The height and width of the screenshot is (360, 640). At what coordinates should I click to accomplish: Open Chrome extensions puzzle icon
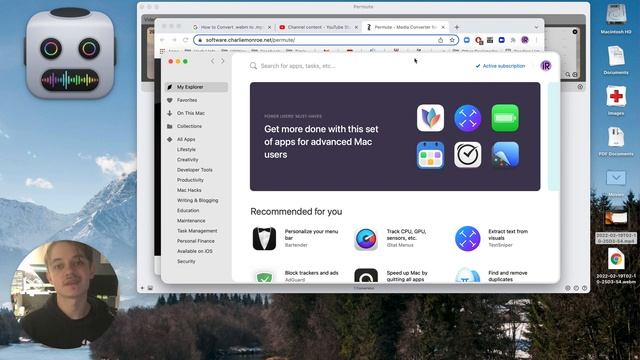[x=513, y=40]
